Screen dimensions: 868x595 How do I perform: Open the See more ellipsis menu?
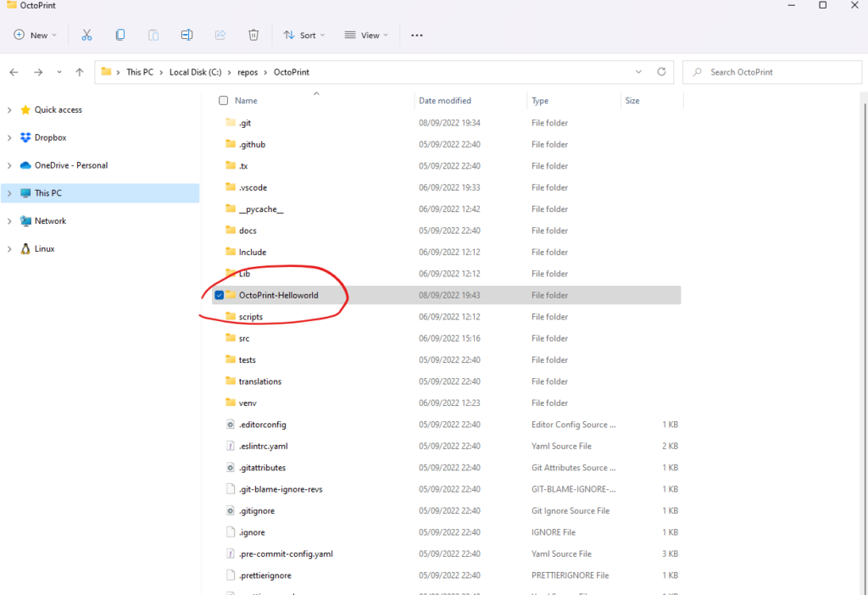click(x=417, y=36)
